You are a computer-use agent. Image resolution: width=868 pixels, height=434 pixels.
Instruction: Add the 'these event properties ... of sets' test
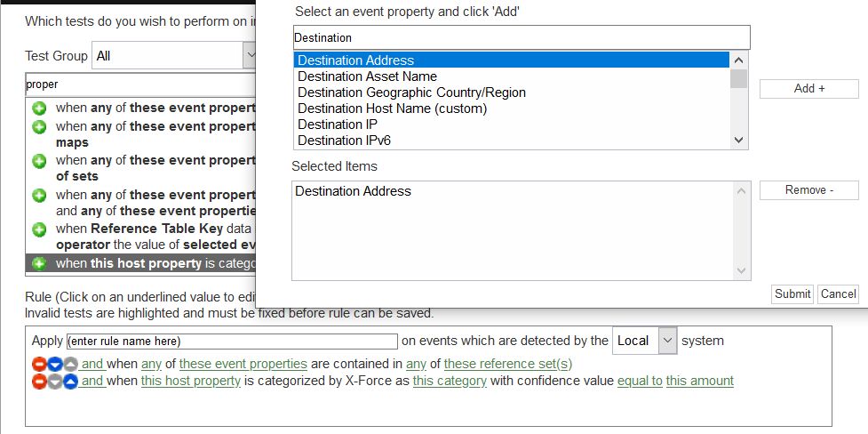[39, 161]
